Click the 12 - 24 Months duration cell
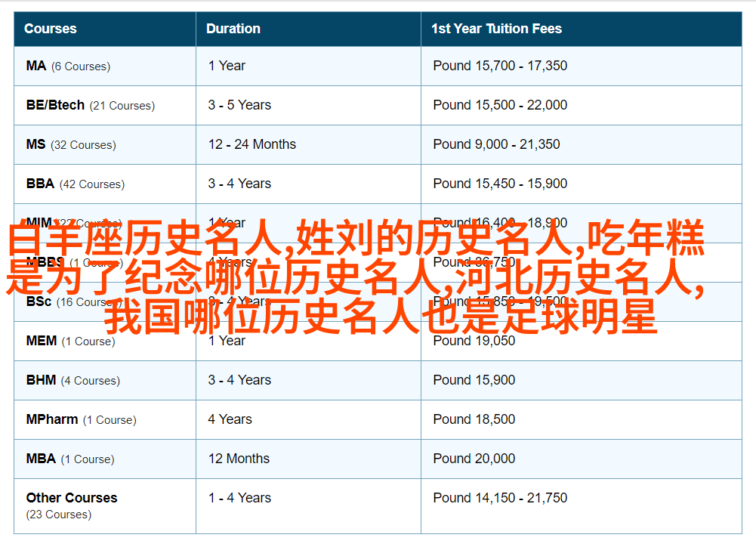The height and width of the screenshot is (544, 756). pyautogui.click(x=252, y=144)
